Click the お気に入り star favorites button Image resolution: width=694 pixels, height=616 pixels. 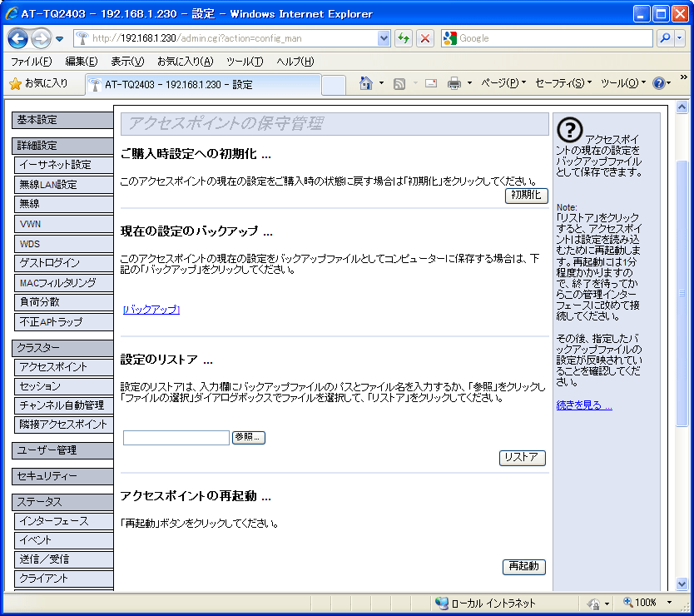pos(38,83)
